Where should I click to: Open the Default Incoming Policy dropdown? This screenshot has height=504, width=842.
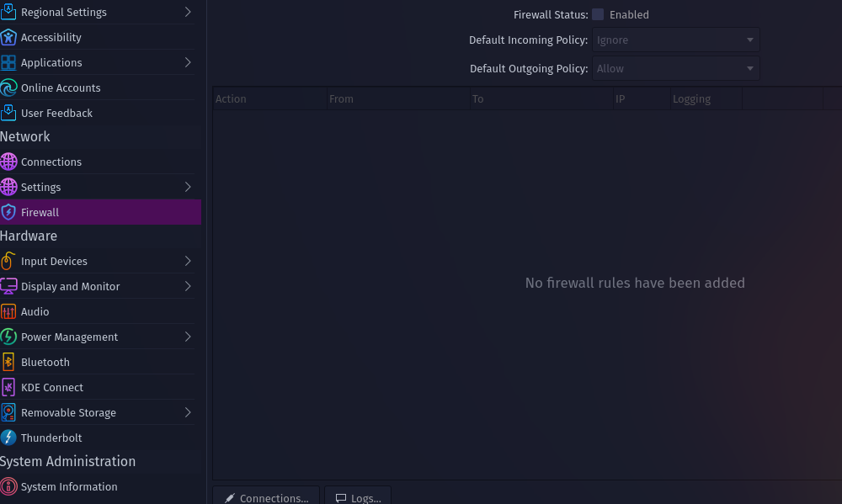pyautogui.click(x=675, y=40)
